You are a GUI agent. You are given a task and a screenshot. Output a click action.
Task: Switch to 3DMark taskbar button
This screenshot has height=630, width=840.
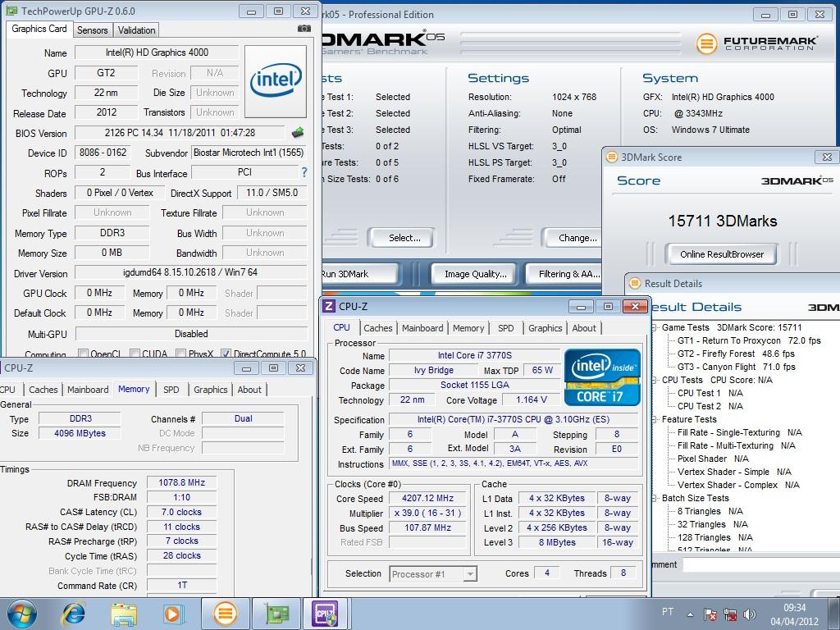[x=225, y=614]
